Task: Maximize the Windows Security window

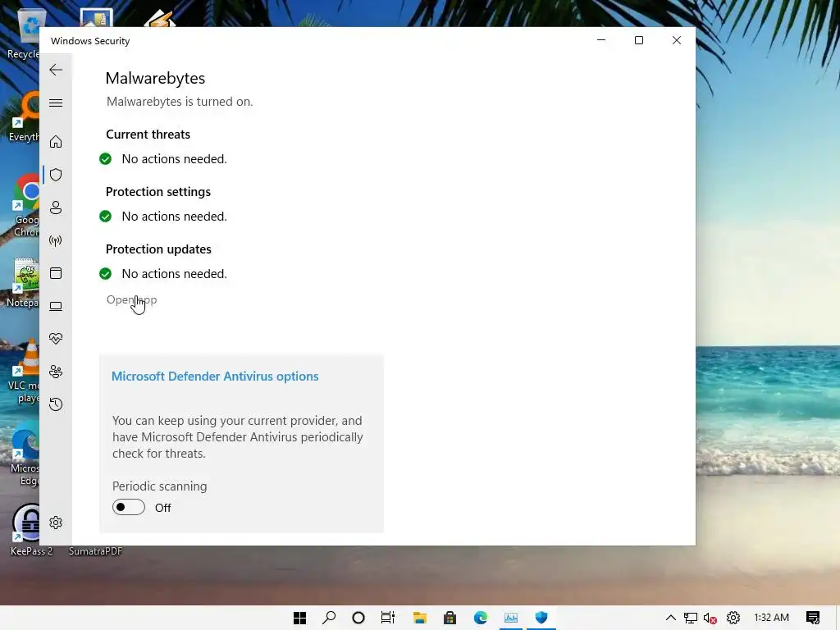Action: tap(638, 40)
